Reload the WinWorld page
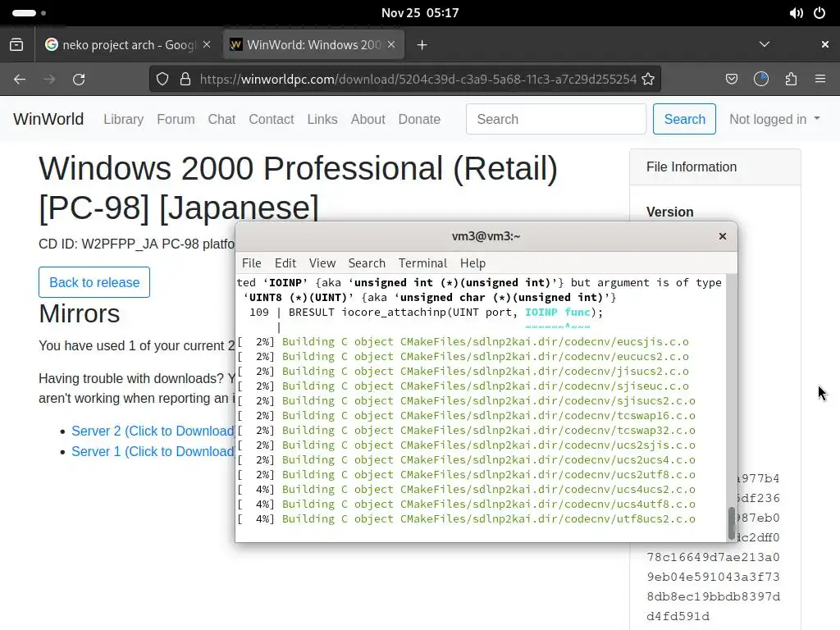Image resolution: width=840 pixels, height=630 pixels. click(x=79, y=80)
